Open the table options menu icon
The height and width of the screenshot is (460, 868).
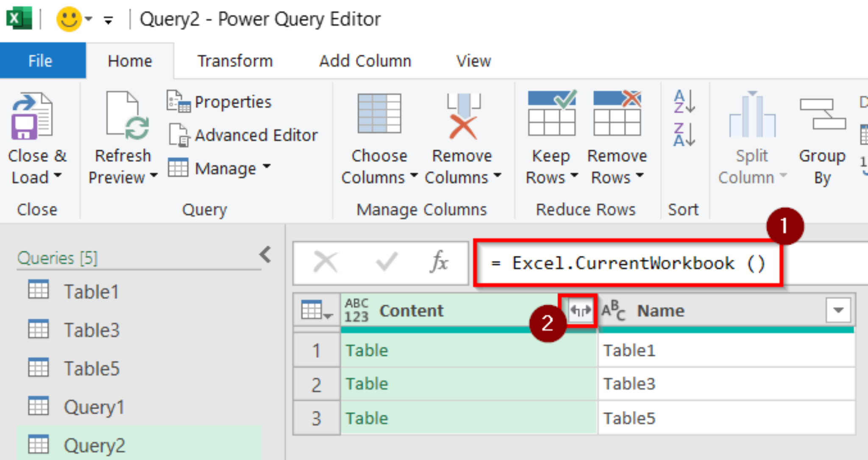click(316, 310)
